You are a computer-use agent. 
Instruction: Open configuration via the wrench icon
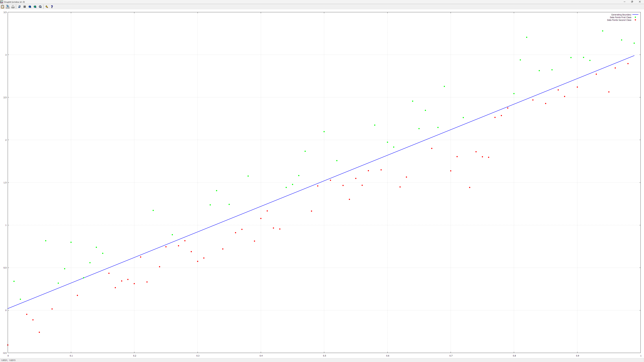pyautogui.click(x=46, y=7)
